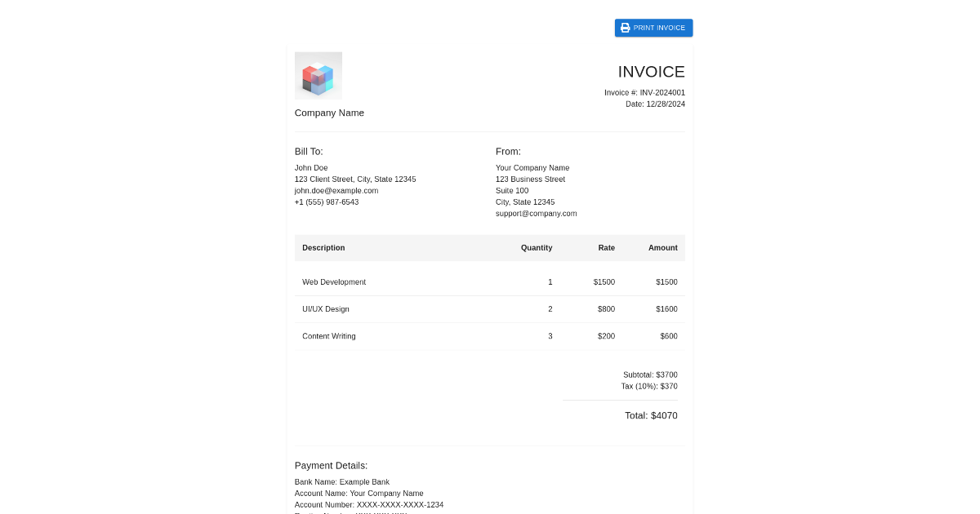
Task: Click the From section header
Action: coord(507,151)
